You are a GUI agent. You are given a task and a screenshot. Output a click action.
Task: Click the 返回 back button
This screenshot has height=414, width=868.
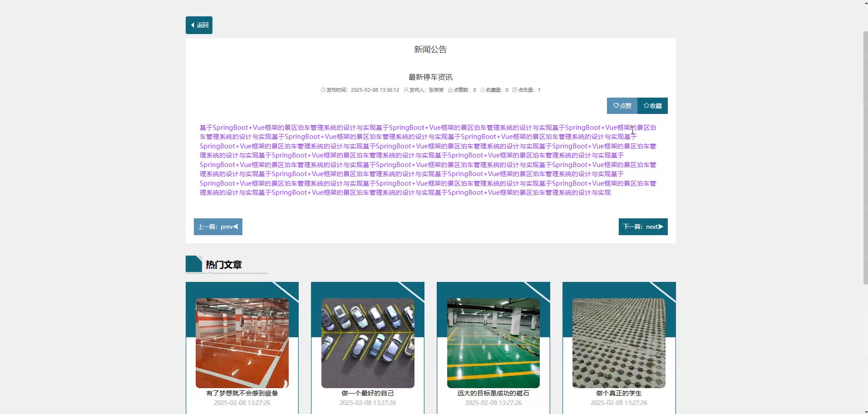[x=199, y=25]
